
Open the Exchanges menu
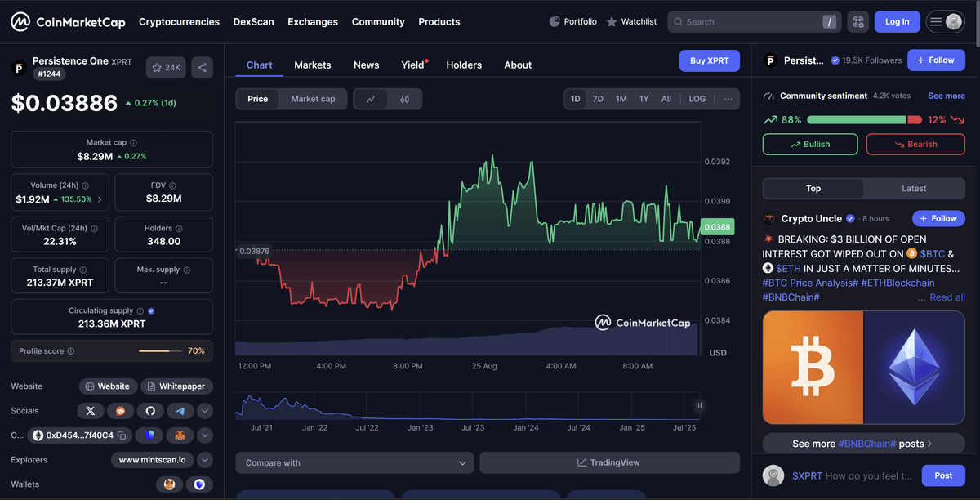(x=313, y=22)
